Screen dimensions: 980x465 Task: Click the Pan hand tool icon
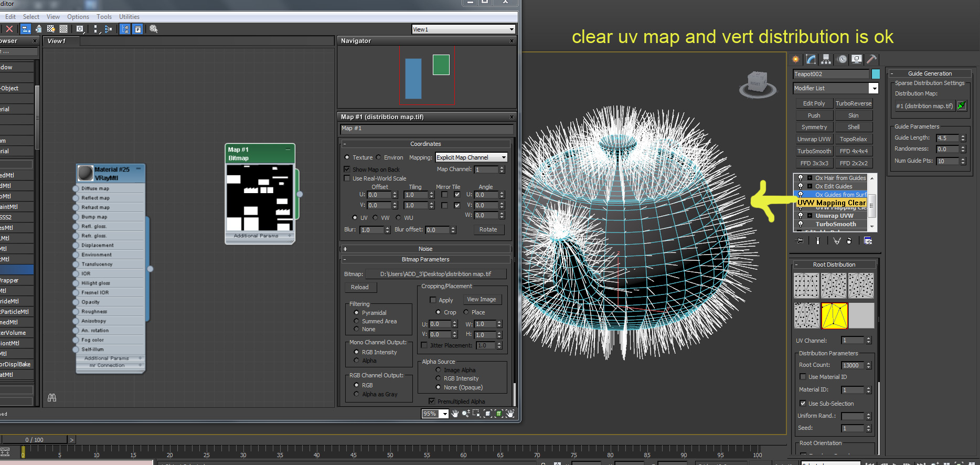point(455,414)
